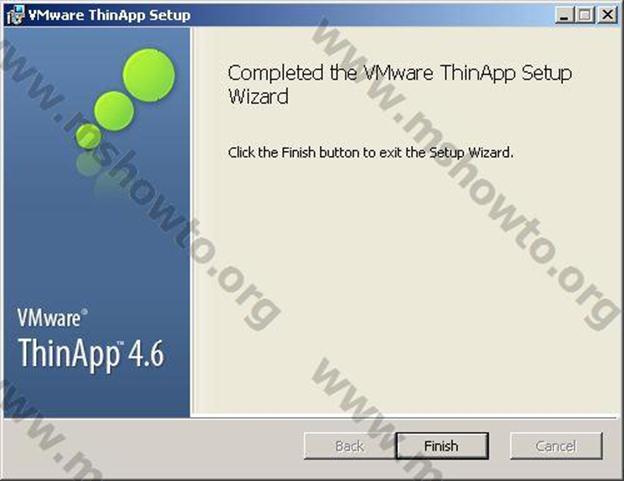Click the word 'Wizard' in the heading
This screenshot has height=481, width=624.
pos(258,97)
